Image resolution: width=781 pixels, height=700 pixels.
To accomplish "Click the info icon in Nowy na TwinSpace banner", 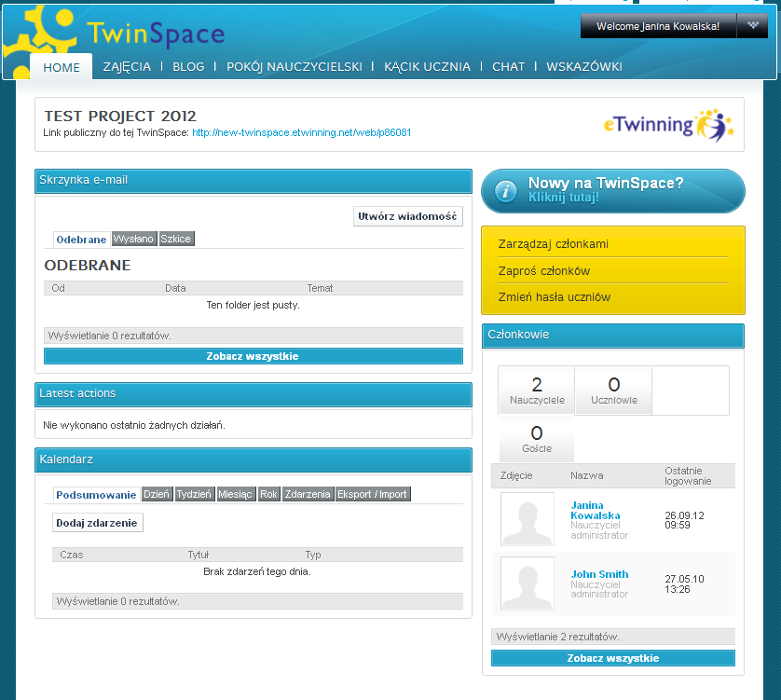I will click(506, 191).
